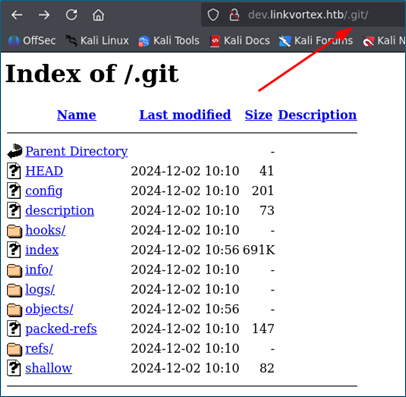
Task: Open the index file link
Action: click(x=42, y=250)
